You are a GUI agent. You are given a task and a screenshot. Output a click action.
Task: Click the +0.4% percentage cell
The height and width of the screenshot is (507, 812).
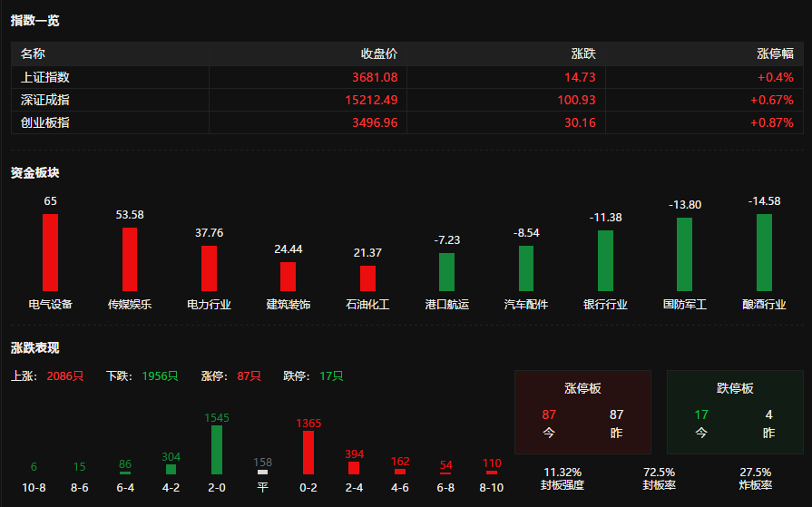775,77
